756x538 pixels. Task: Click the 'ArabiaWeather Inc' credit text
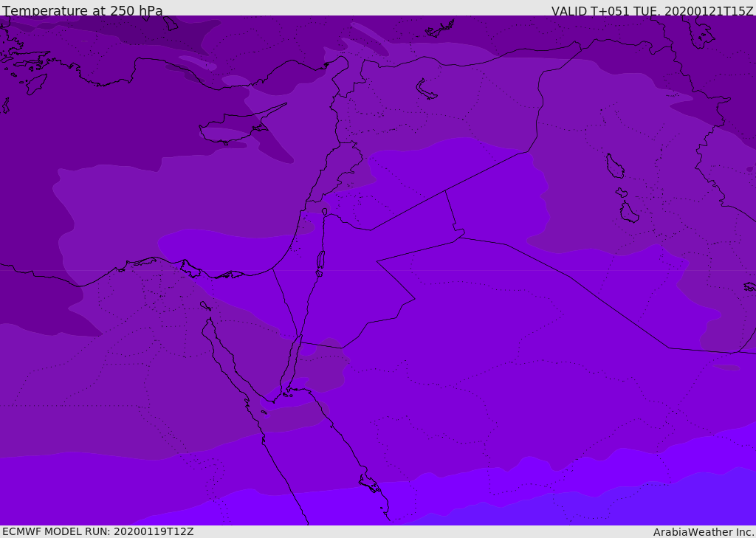tap(703, 532)
